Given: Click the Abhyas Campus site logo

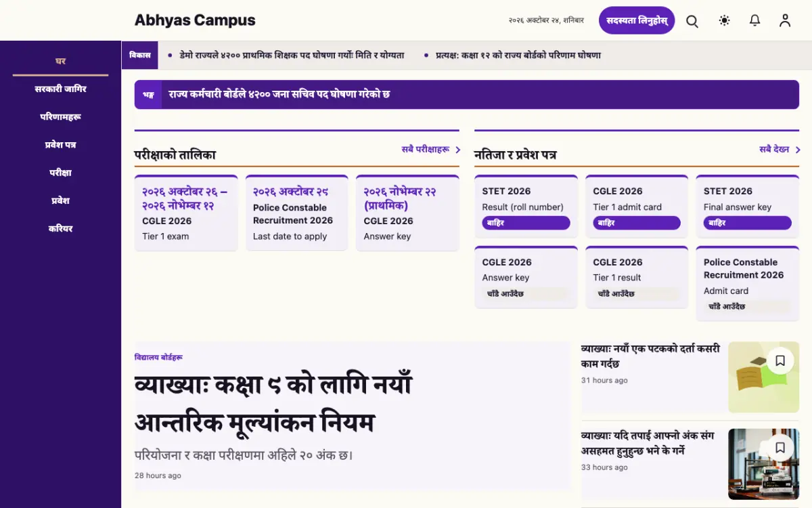Looking at the screenshot, I should pyautogui.click(x=195, y=20).
